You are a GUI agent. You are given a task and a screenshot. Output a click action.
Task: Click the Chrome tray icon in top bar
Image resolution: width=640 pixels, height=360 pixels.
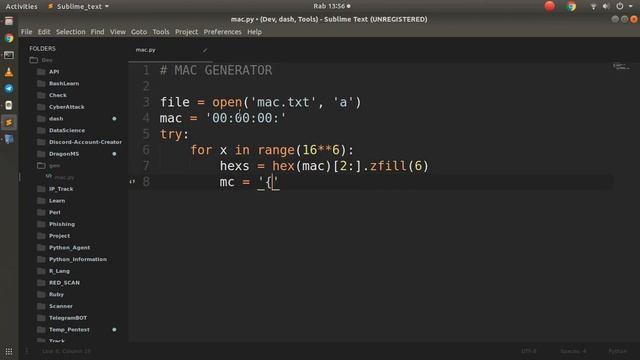click(x=571, y=6)
